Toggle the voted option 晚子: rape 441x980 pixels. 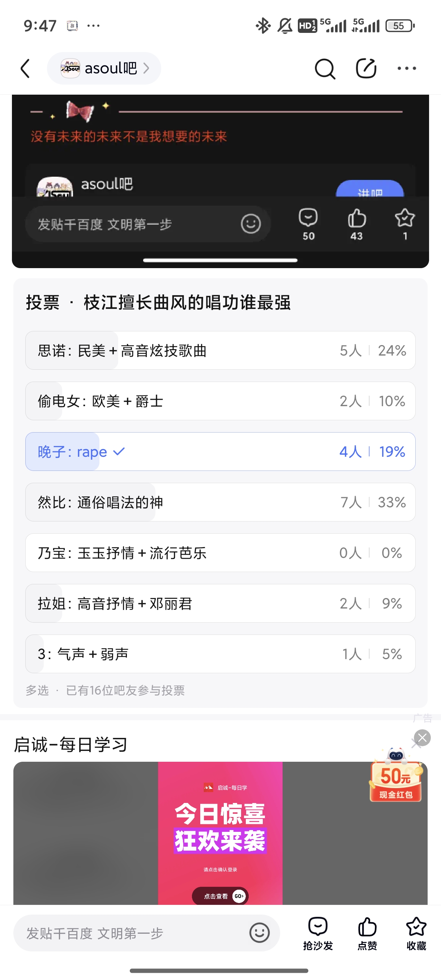(x=220, y=452)
